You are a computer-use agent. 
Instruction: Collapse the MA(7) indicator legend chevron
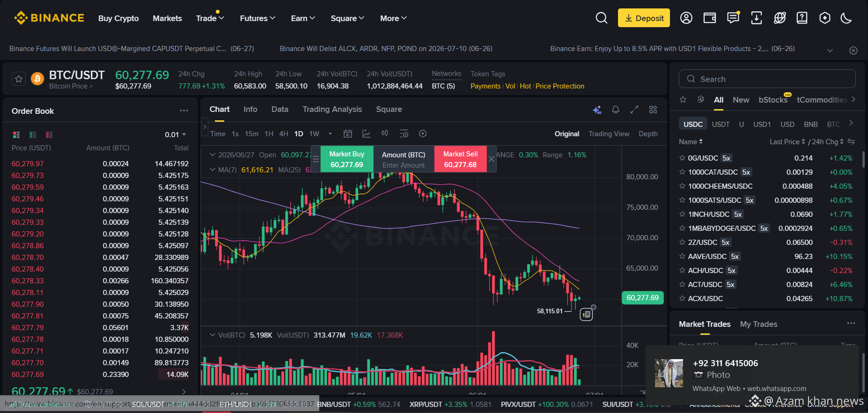click(x=213, y=170)
